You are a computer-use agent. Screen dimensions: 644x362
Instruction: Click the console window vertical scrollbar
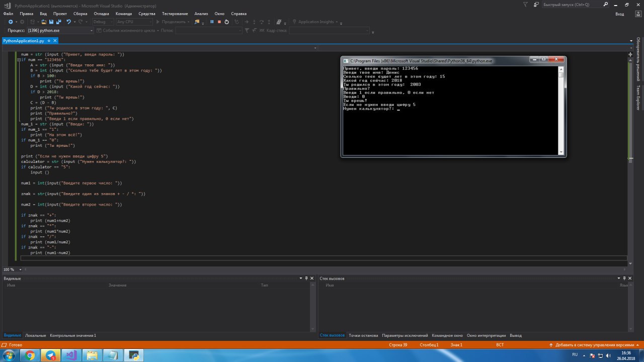(x=561, y=111)
